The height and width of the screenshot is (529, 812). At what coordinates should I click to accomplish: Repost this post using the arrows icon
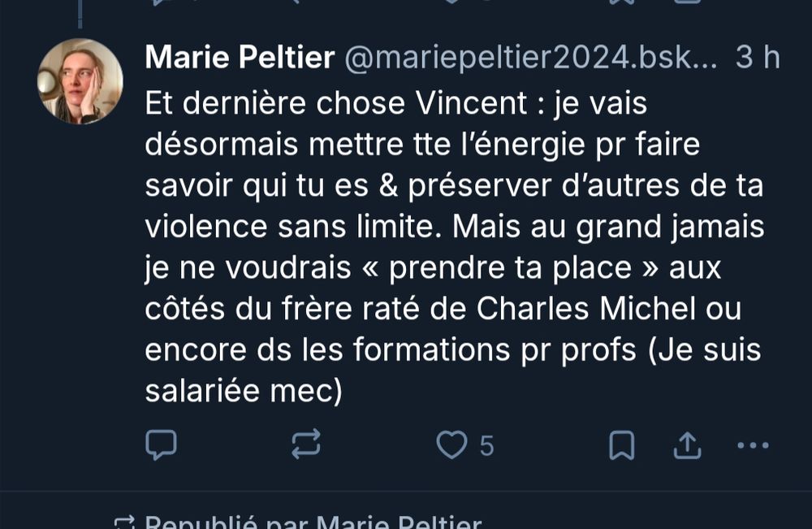click(305, 444)
